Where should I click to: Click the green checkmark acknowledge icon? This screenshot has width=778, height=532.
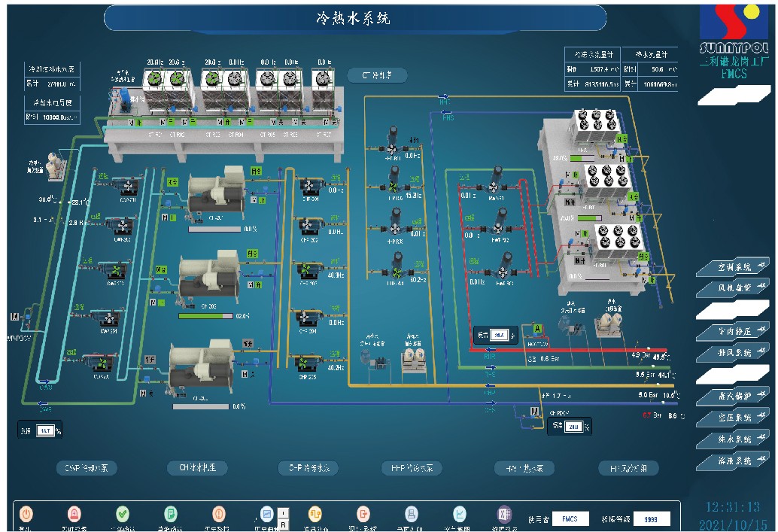pos(123,514)
